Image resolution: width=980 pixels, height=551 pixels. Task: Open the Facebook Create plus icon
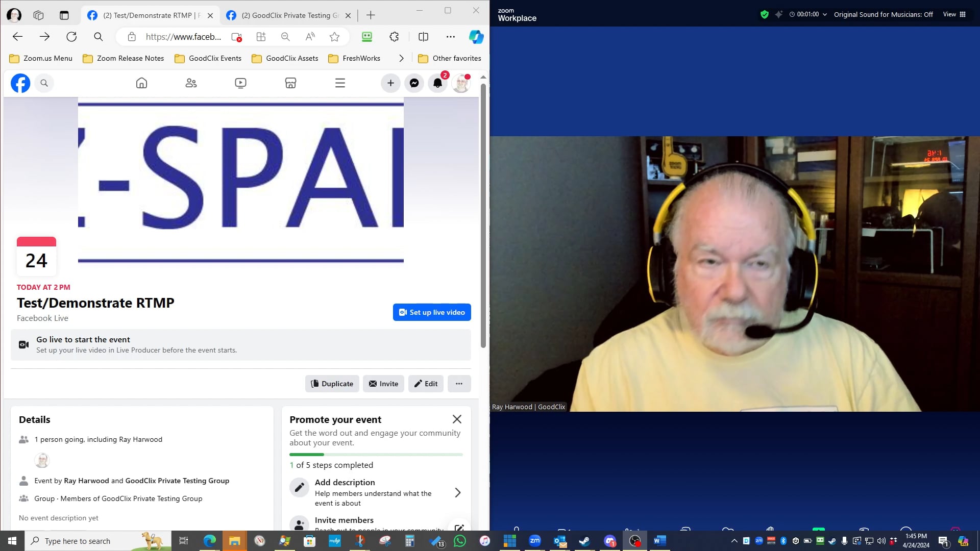point(390,83)
